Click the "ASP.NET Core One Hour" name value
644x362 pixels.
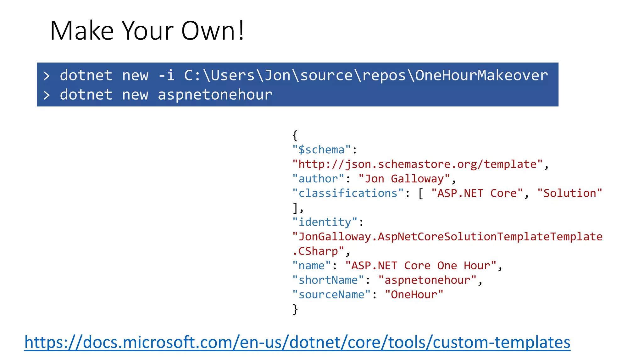click(x=420, y=266)
